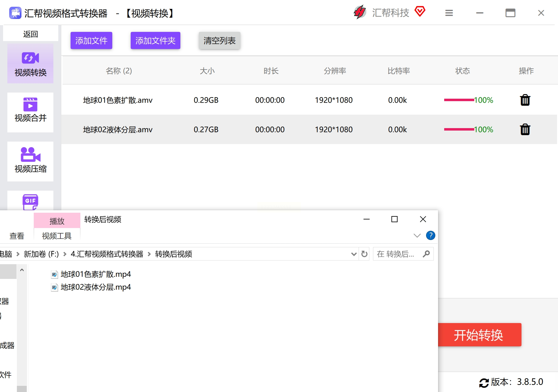
Task: Click the 添加文件 button
Action: coord(91,40)
